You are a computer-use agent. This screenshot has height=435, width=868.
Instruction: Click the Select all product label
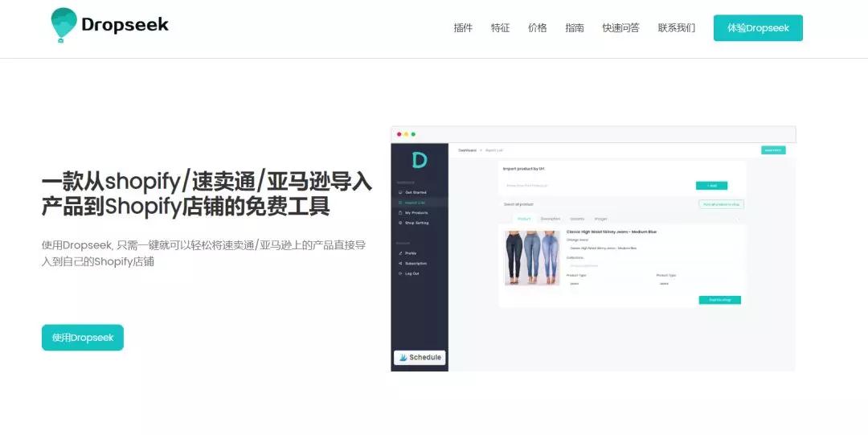518,204
